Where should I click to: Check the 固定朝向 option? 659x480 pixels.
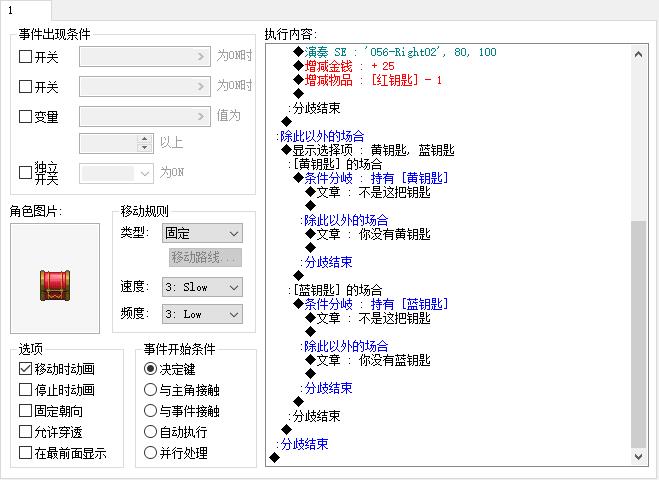[x=25, y=411]
